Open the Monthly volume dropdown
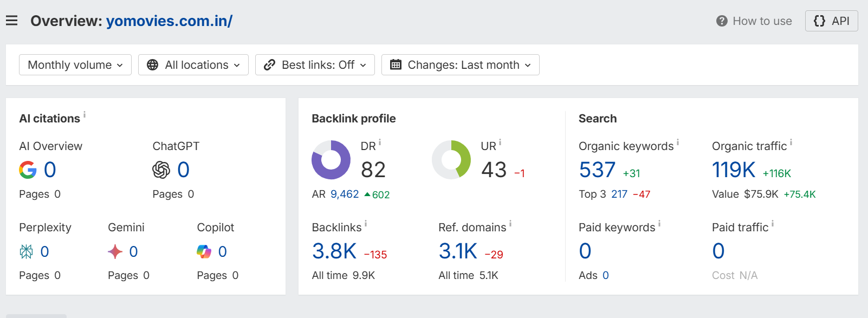 coord(75,65)
